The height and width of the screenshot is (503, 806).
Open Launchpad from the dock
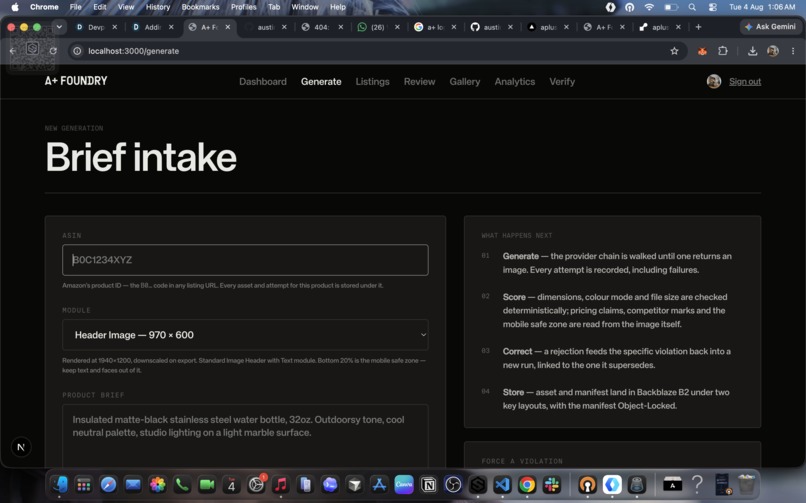coord(83,485)
